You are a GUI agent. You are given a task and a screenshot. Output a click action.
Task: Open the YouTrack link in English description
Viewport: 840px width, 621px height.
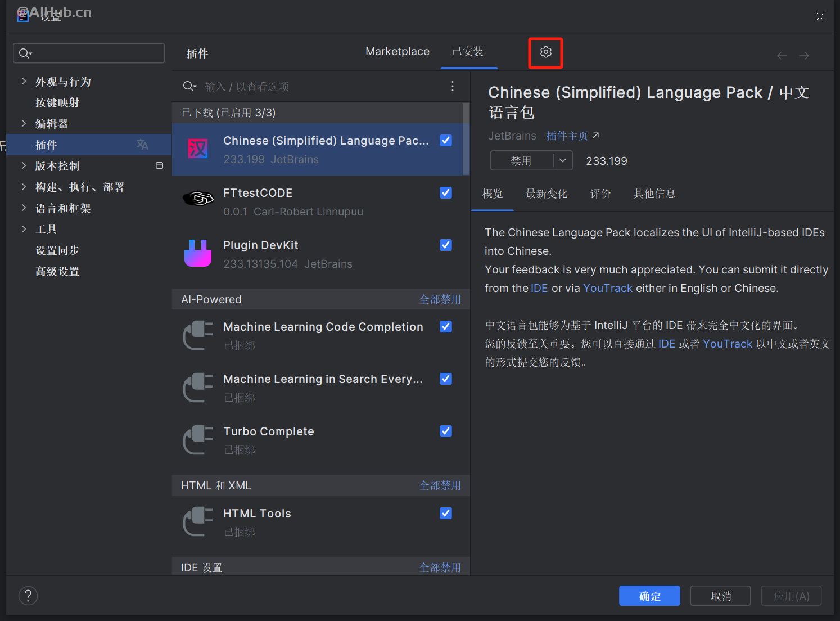tap(608, 288)
